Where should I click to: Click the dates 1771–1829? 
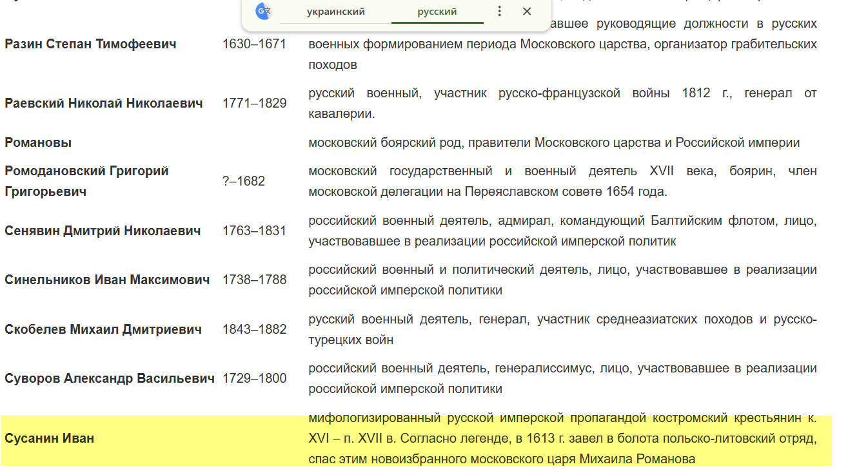(x=254, y=103)
